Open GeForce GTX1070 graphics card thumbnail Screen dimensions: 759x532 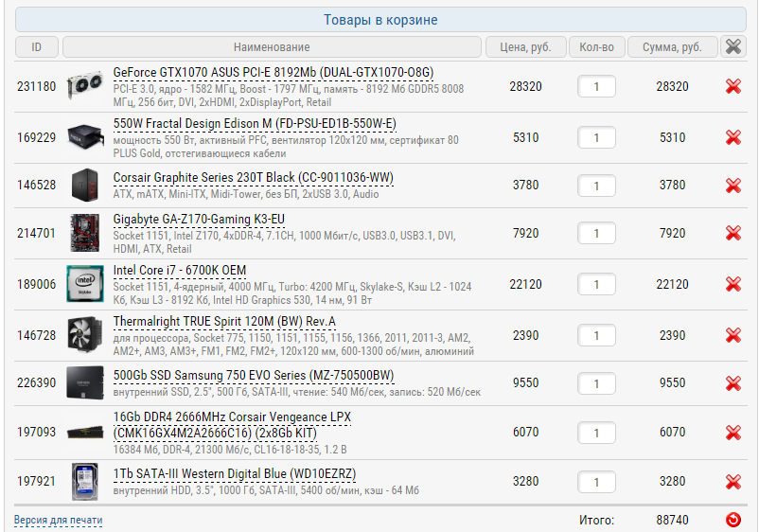(85, 85)
